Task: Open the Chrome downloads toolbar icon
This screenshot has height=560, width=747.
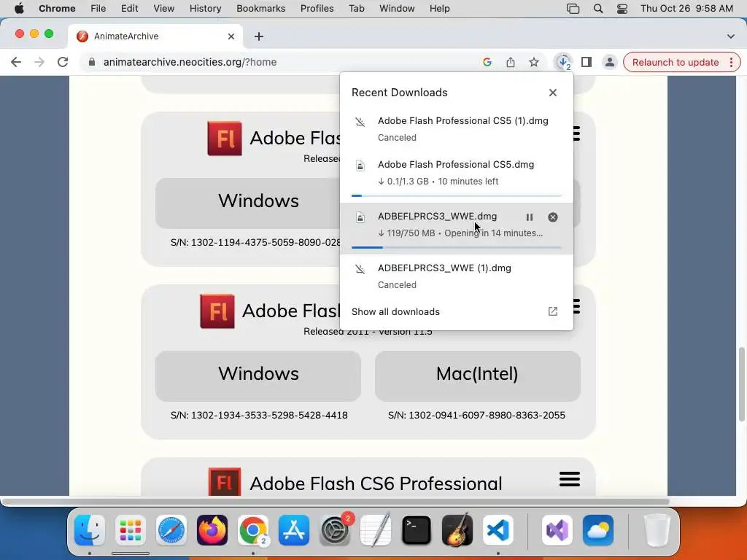Action: point(563,62)
